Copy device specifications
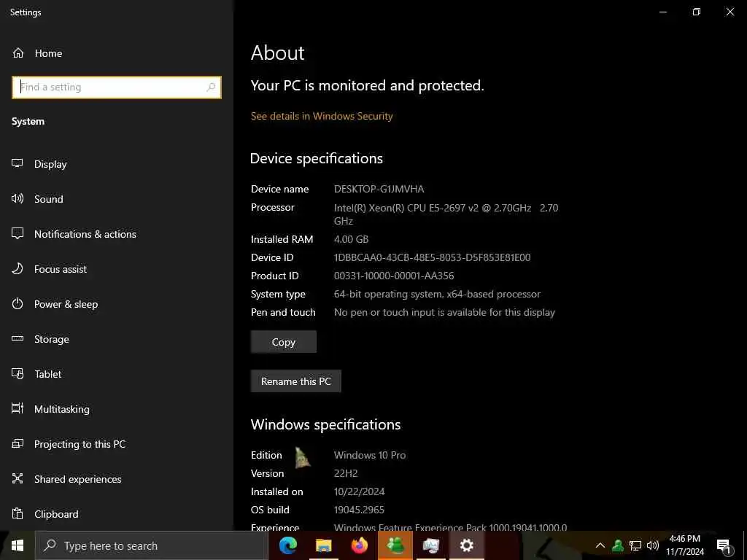The height and width of the screenshot is (560, 747). [x=284, y=342]
